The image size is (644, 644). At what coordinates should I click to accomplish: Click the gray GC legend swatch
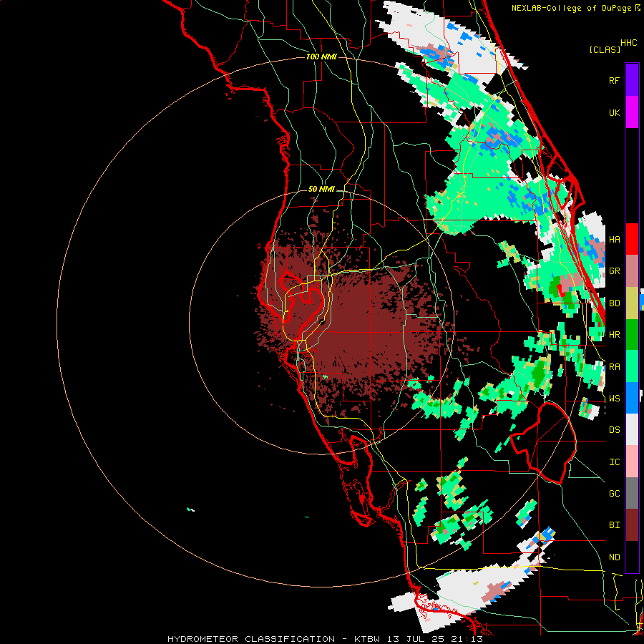632,493
